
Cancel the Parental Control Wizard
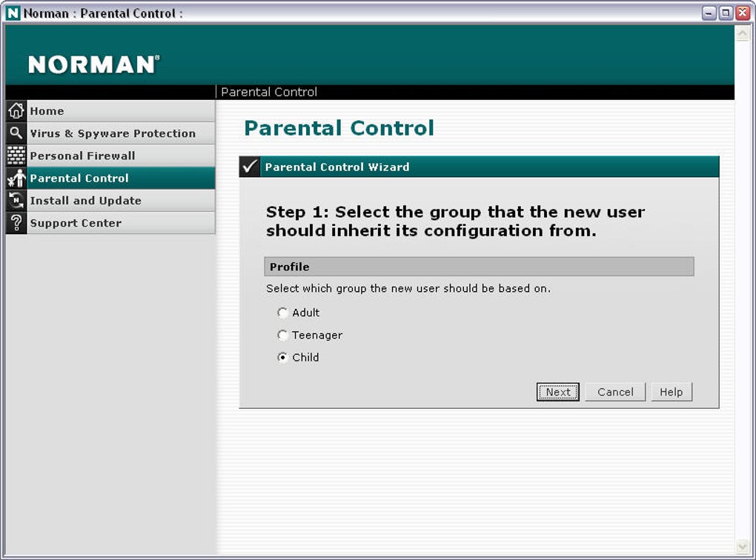[615, 392]
